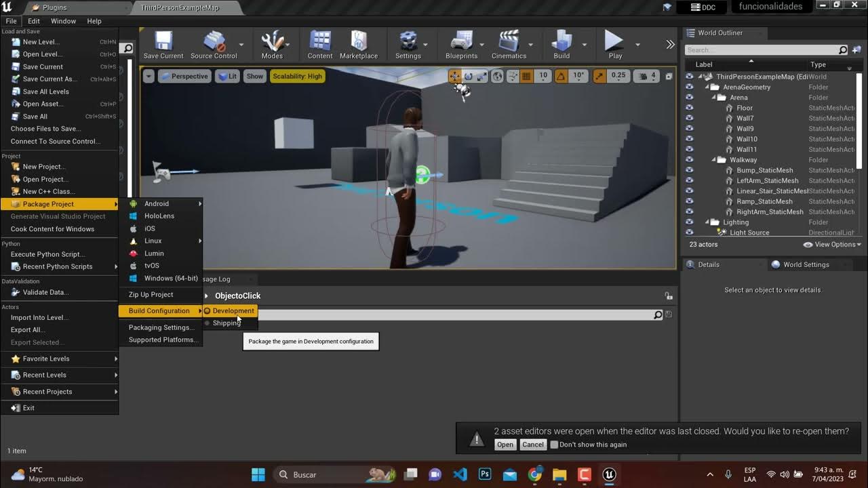Screen dimensions: 868x488
Task: Click the Windows Start button
Action: coord(258,474)
